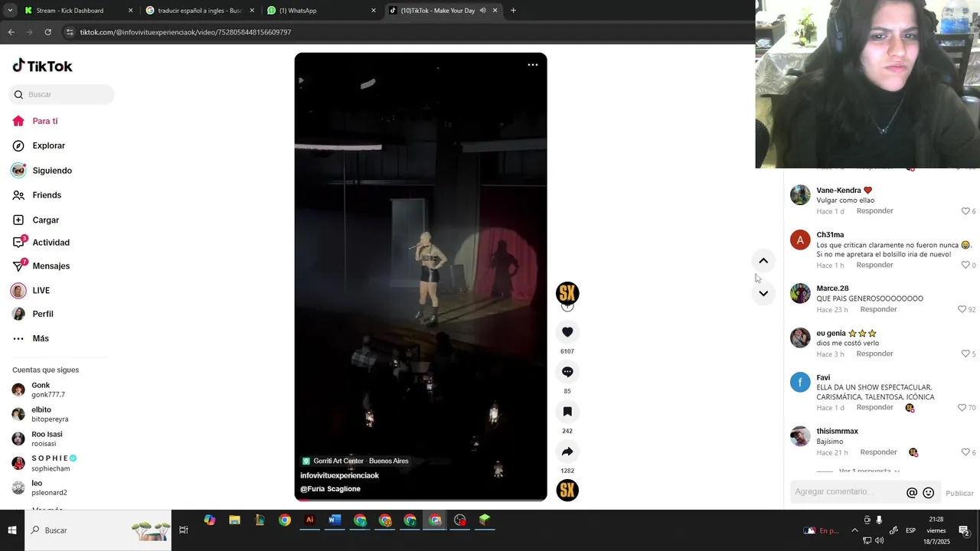Like thisismrmax's comment
The width and height of the screenshot is (980, 551).
pyautogui.click(x=965, y=452)
